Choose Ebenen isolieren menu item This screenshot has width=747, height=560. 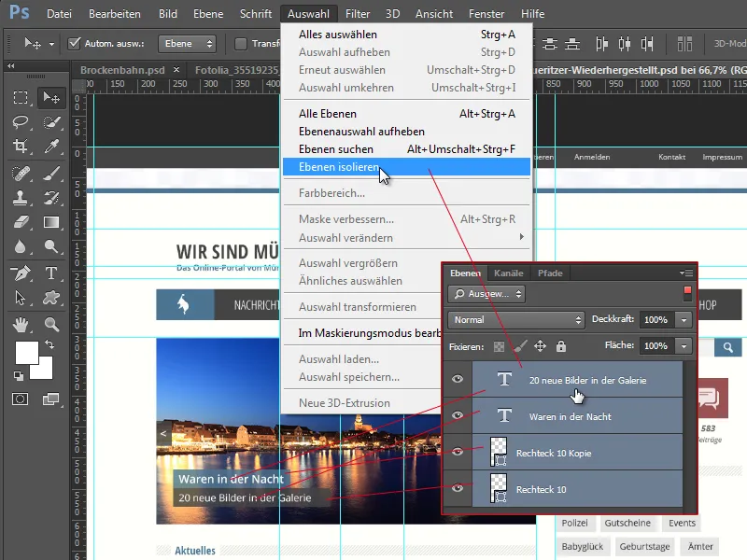(x=406, y=167)
